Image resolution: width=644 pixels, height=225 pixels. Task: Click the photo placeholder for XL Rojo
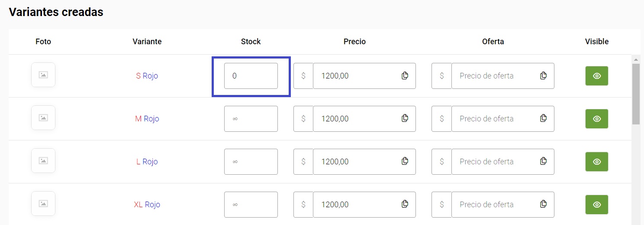click(x=43, y=203)
